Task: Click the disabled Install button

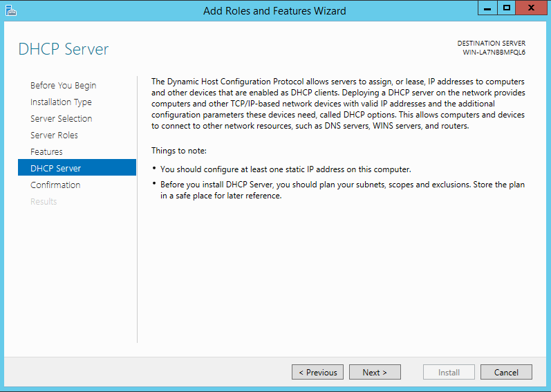Action: [x=449, y=372]
